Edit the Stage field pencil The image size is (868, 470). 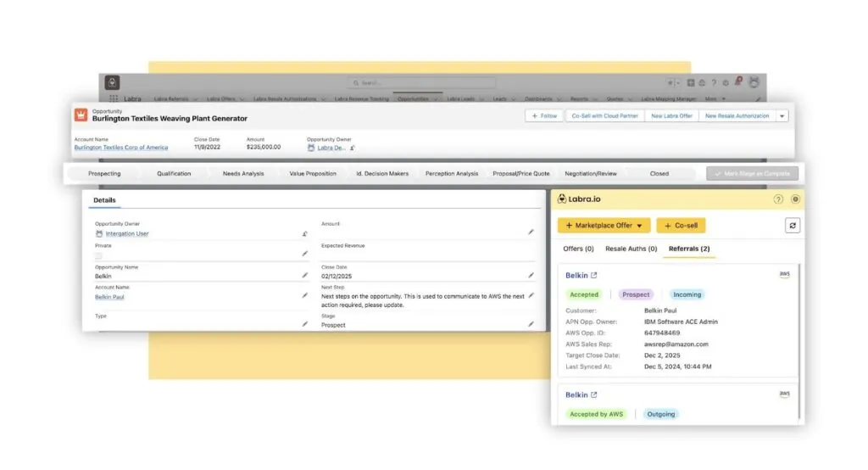[x=531, y=324]
